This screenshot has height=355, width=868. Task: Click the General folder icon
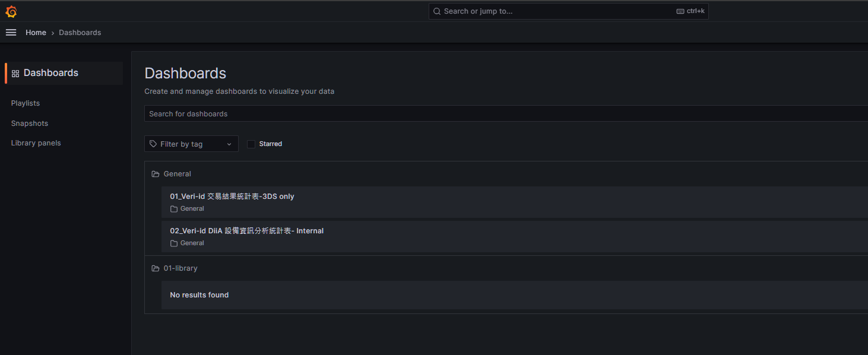(x=156, y=174)
